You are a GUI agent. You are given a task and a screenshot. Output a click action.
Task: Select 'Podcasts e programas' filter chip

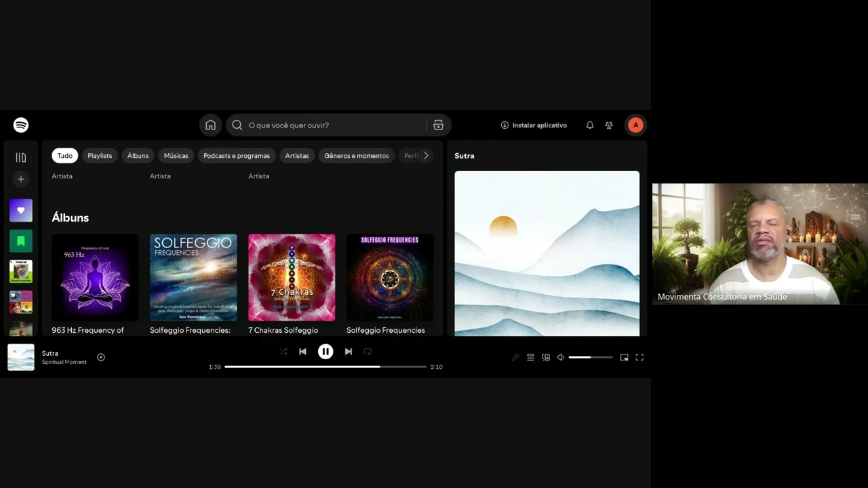[237, 156]
